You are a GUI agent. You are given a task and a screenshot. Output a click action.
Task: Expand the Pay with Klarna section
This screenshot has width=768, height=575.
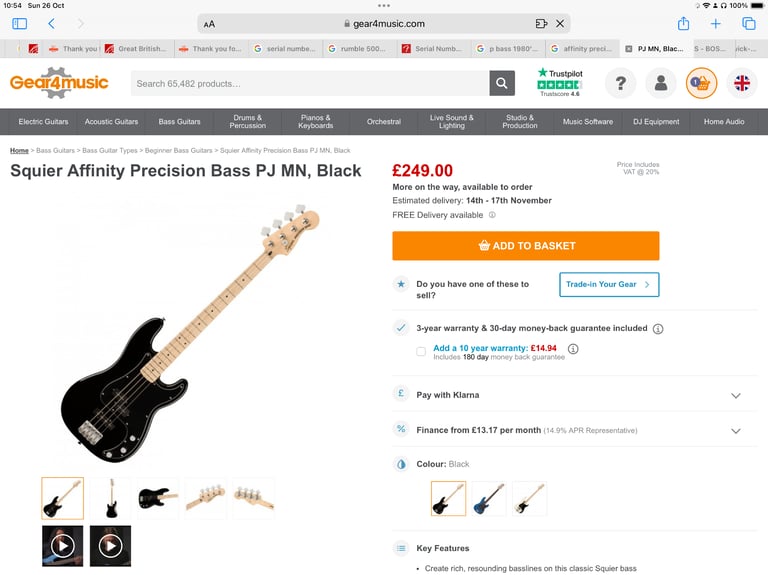[736, 395]
